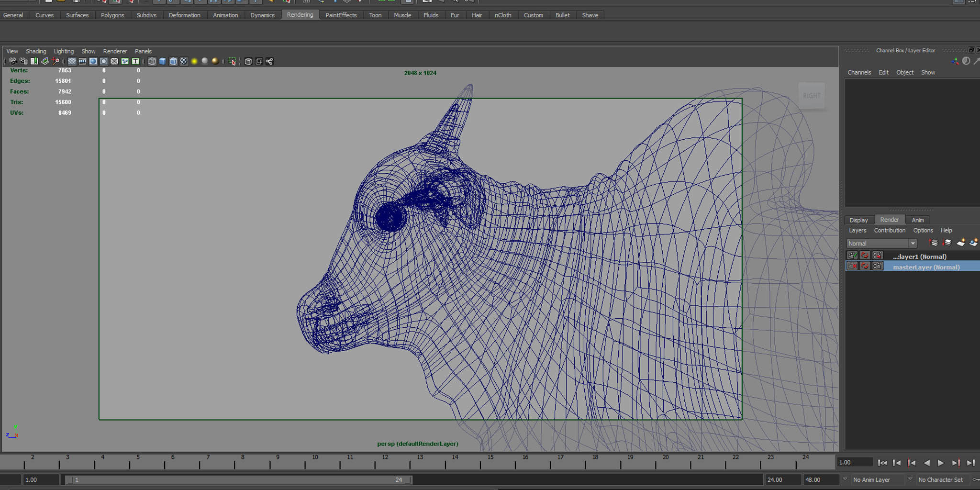Open Object menu in Channel Box
Viewport: 980px width, 490px height.
pos(905,72)
